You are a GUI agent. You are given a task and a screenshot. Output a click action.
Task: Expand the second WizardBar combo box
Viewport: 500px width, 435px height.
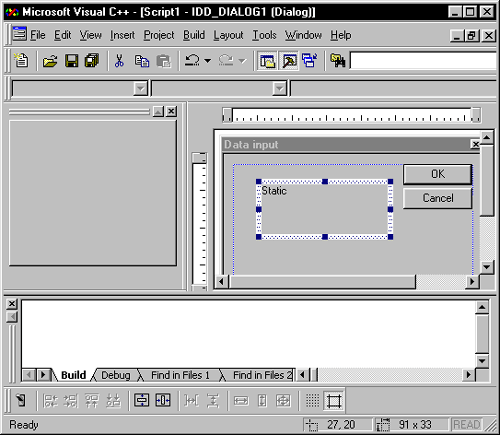[279, 89]
